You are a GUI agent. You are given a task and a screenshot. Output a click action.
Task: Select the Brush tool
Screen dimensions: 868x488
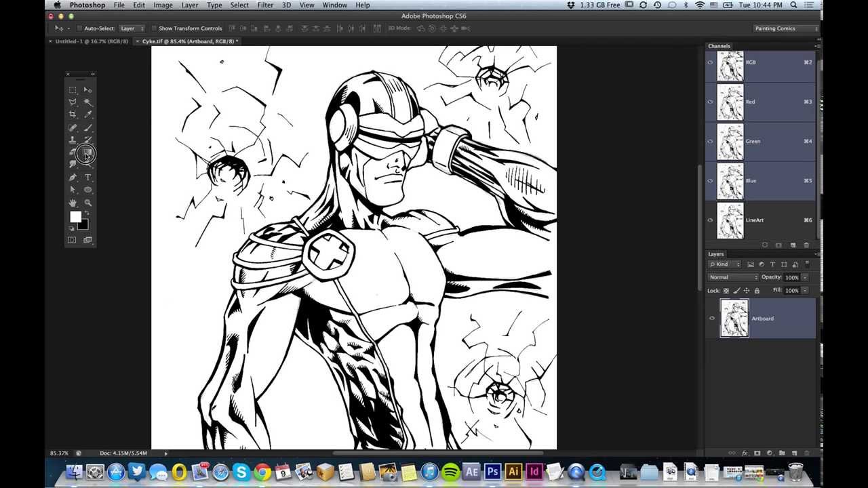(x=87, y=127)
